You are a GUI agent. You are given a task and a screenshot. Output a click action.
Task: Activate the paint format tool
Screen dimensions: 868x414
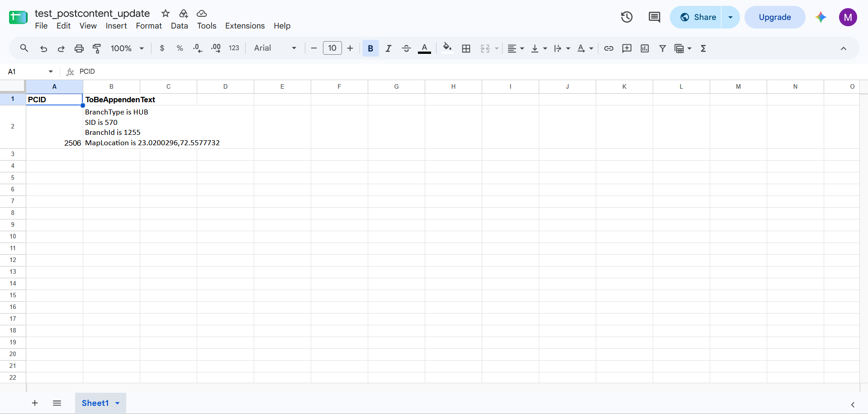(x=97, y=48)
